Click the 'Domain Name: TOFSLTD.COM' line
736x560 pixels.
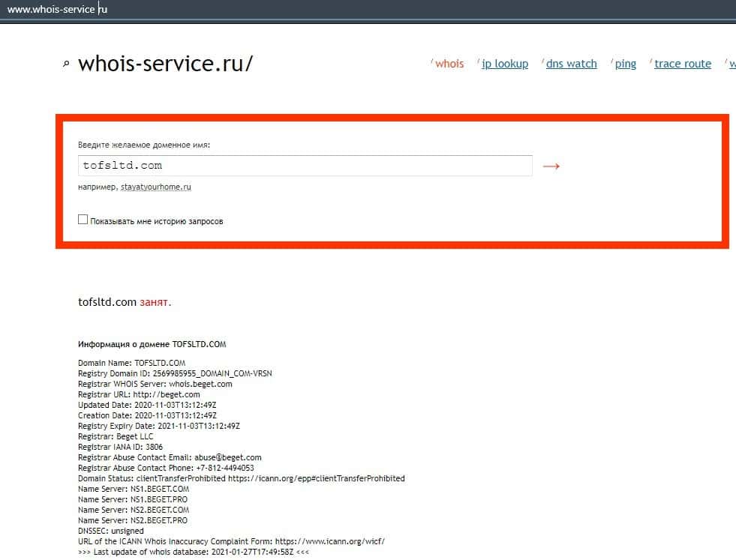click(131, 363)
